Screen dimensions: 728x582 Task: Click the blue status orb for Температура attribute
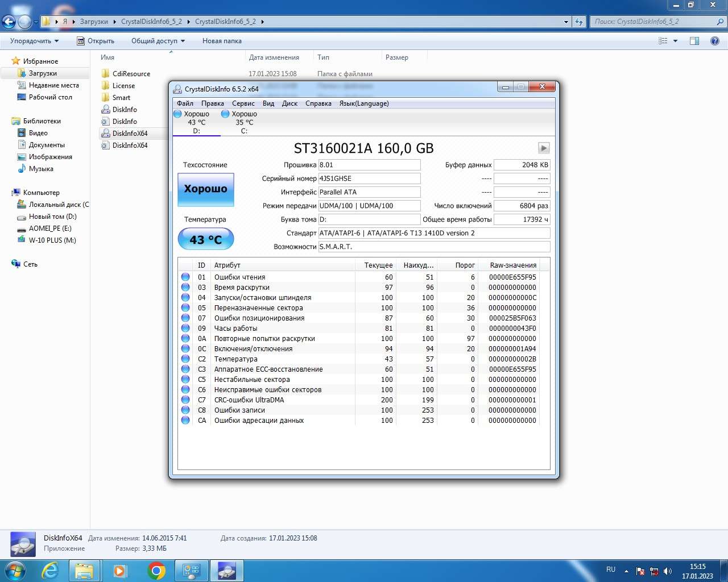pyautogui.click(x=185, y=359)
